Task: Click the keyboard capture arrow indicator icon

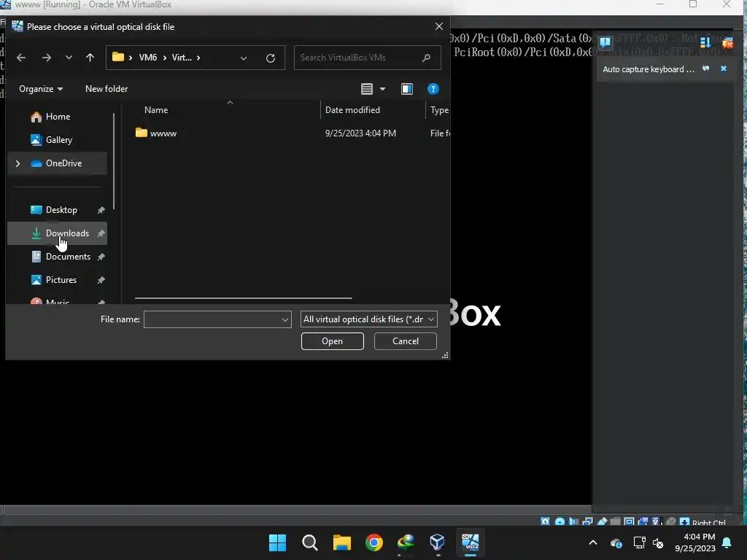Action: coord(684,522)
